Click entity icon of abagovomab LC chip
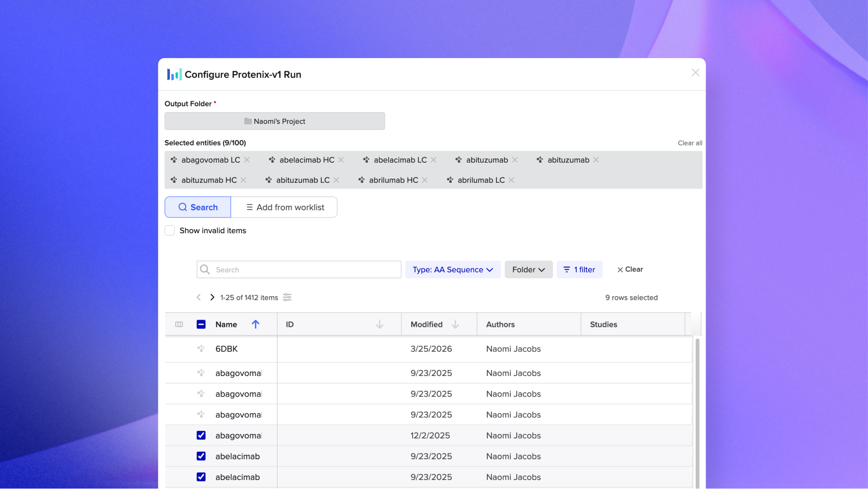The width and height of the screenshot is (868, 489). click(x=174, y=160)
